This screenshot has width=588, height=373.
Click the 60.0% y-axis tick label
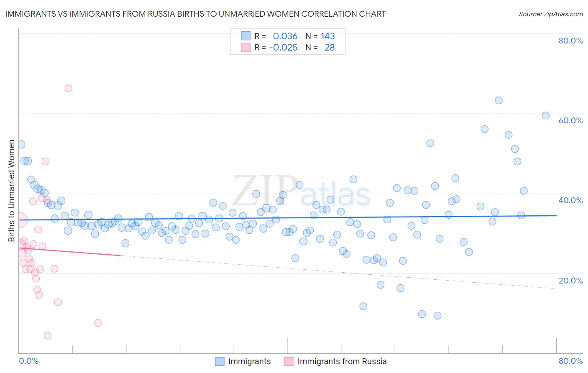[570, 120]
